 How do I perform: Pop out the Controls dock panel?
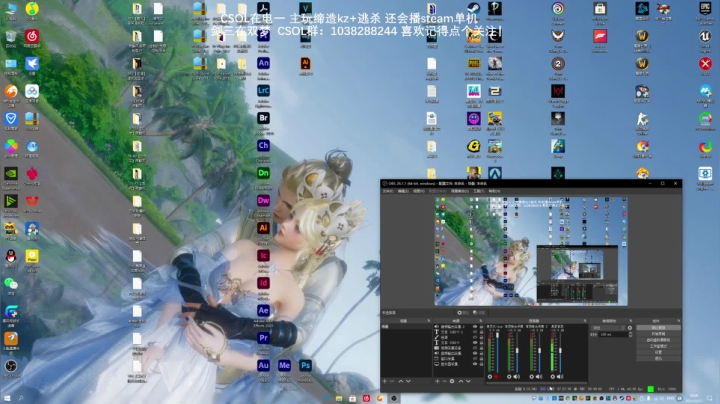pyautogui.click(x=679, y=321)
